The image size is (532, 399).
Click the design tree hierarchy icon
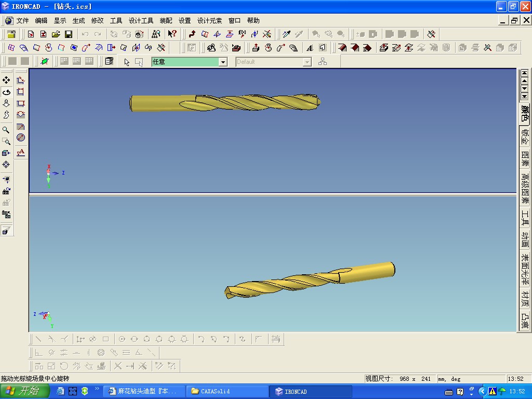[x=323, y=61]
